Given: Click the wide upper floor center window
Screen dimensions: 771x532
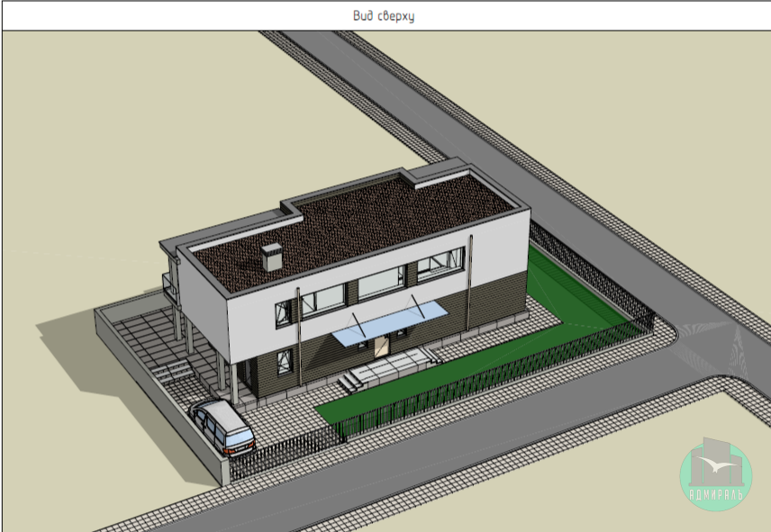Looking at the screenshot, I should click(379, 284).
